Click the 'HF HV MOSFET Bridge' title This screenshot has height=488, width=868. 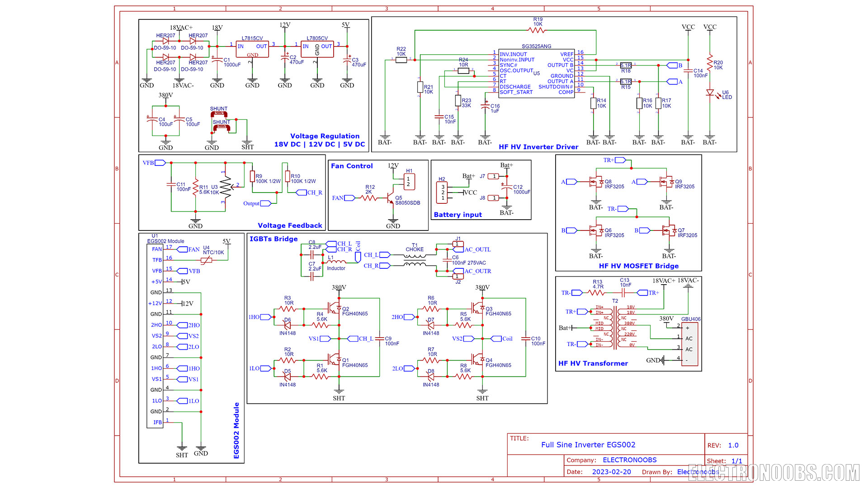coord(639,266)
